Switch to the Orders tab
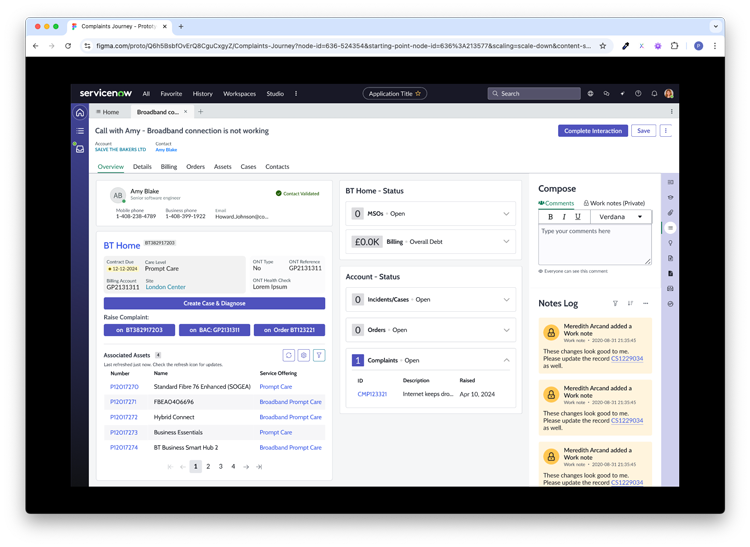 tap(195, 166)
